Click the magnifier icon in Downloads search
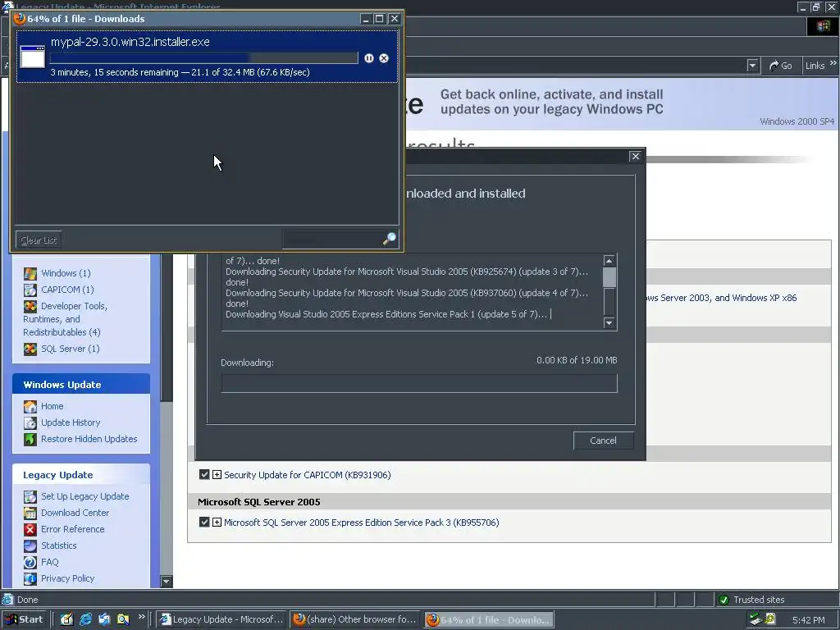The width and height of the screenshot is (840, 630). point(390,239)
